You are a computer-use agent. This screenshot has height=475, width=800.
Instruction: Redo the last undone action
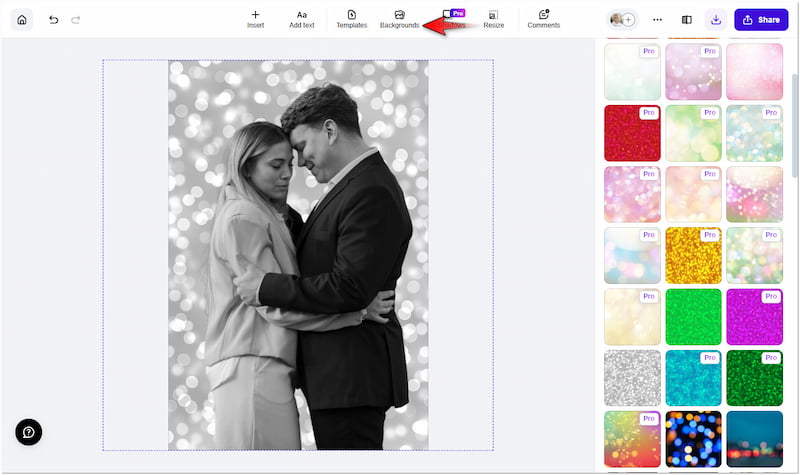[x=76, y=19]
